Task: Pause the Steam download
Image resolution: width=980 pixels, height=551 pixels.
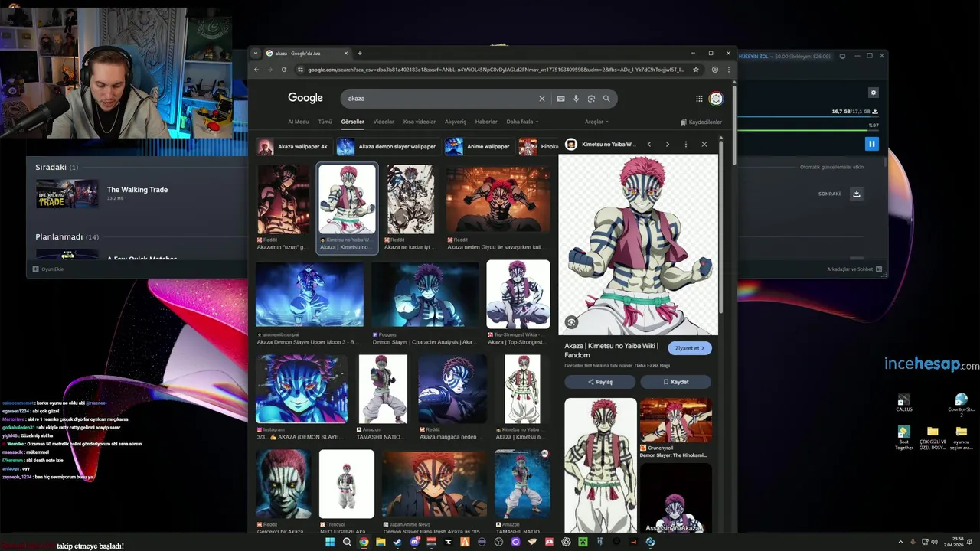Action: pyautogui.click(x=871, y=144)
